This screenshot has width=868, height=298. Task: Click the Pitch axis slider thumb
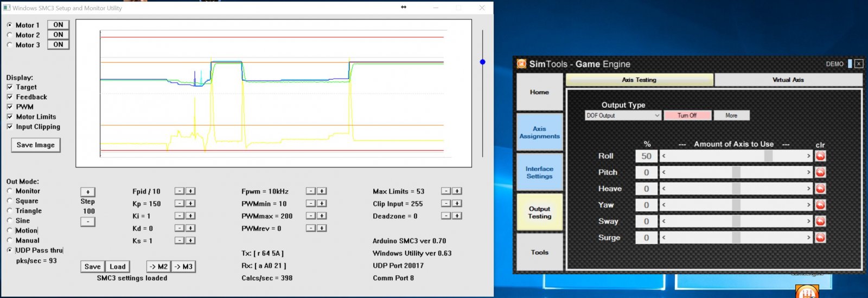pyautogui.click(x=736, y=172)
